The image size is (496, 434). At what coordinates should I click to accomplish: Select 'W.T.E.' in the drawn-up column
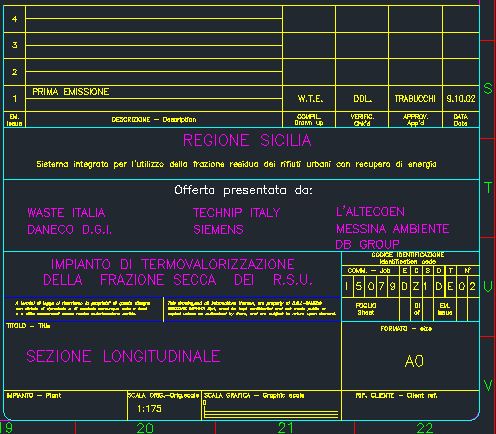310,99
